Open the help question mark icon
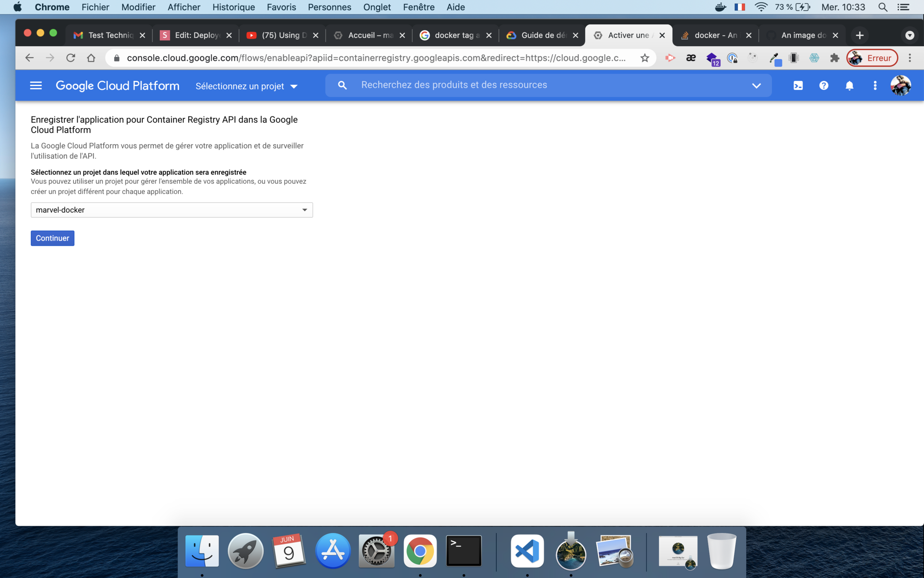 click(823, 86)
